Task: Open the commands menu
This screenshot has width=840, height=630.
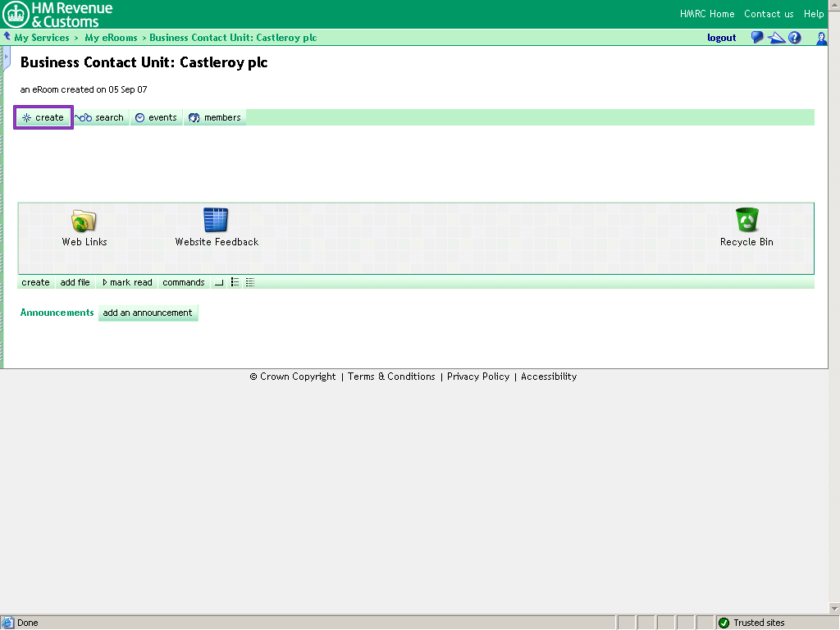Action: pos(183,282)
